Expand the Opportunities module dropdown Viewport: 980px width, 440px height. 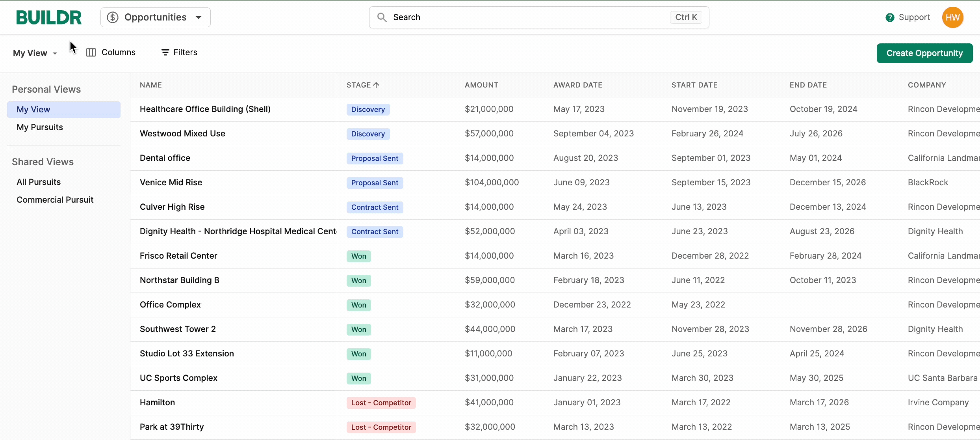coord(199,17)
